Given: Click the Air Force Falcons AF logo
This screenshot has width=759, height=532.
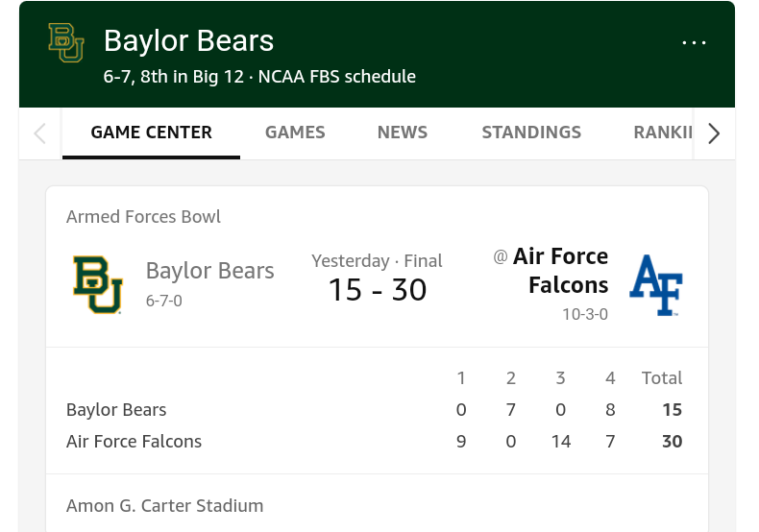Looking at the screenshot, I should [x=655, y=285].
